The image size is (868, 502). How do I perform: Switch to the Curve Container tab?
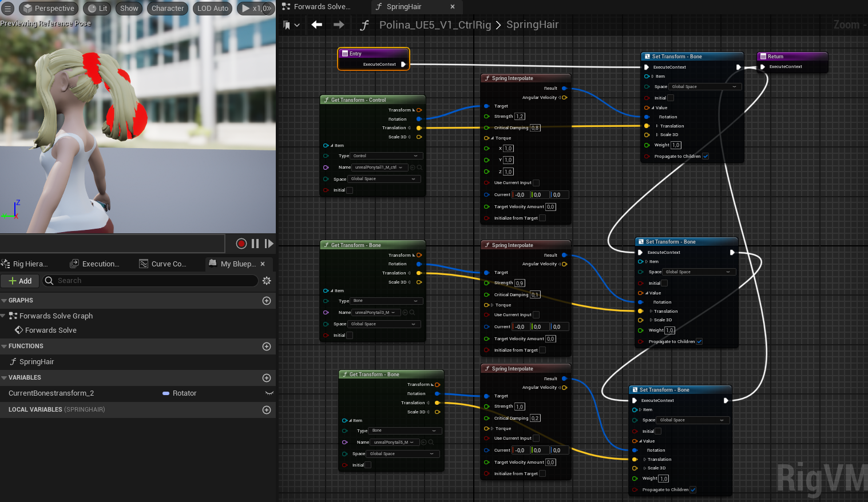click(x=164, y=264)
